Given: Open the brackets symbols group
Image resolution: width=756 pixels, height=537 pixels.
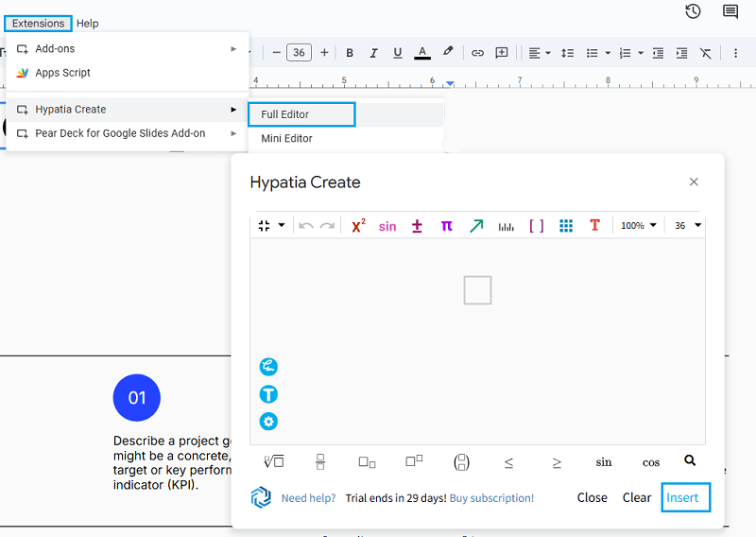Looking at the screenshot, I should 536,226.
